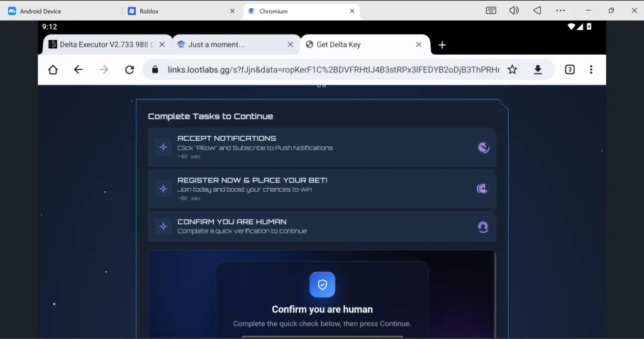Click the emulator back triangle icon
The width and height of the screenshot is (644, 339).
point(537,11)
